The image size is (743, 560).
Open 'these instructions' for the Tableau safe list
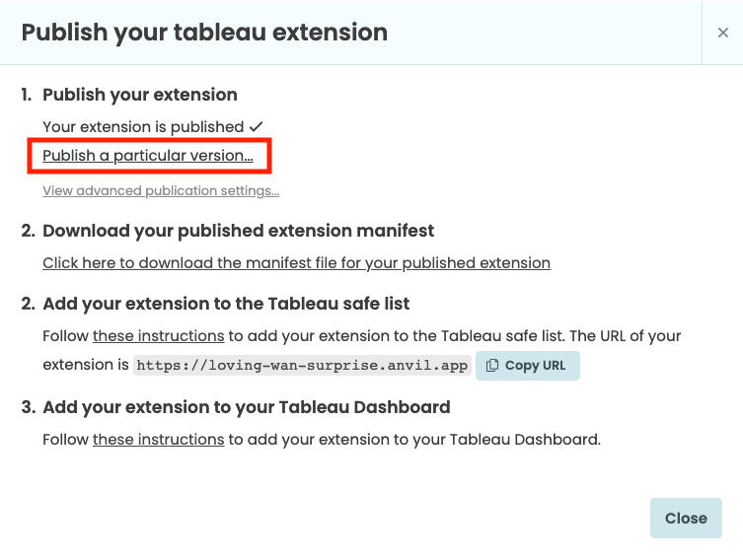pos(158,335)
